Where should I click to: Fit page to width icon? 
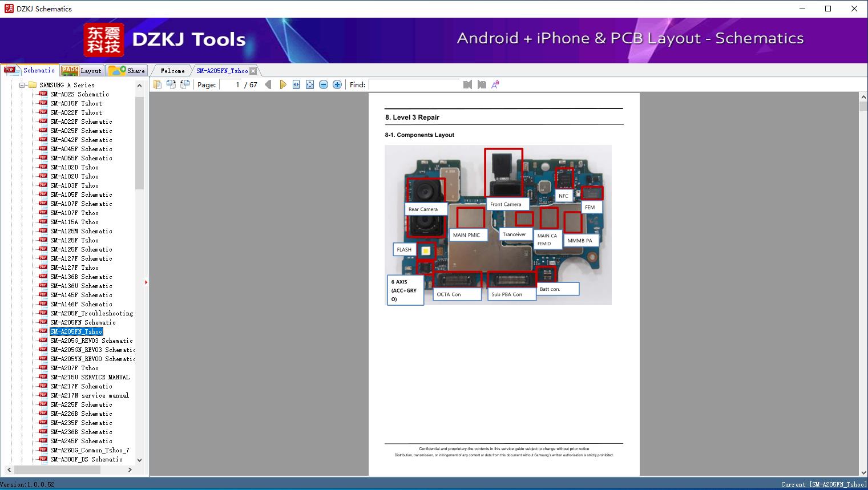tap(296, 84)
